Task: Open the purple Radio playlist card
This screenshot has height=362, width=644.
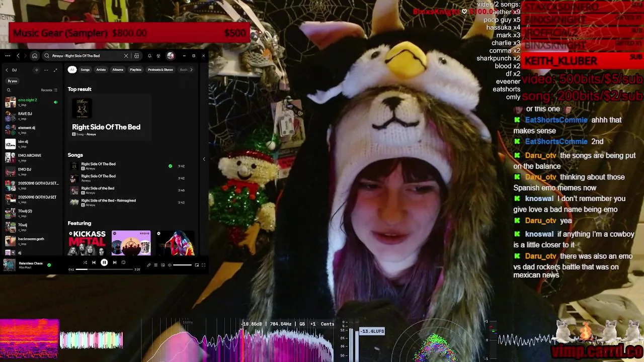Action: [131, 243]
